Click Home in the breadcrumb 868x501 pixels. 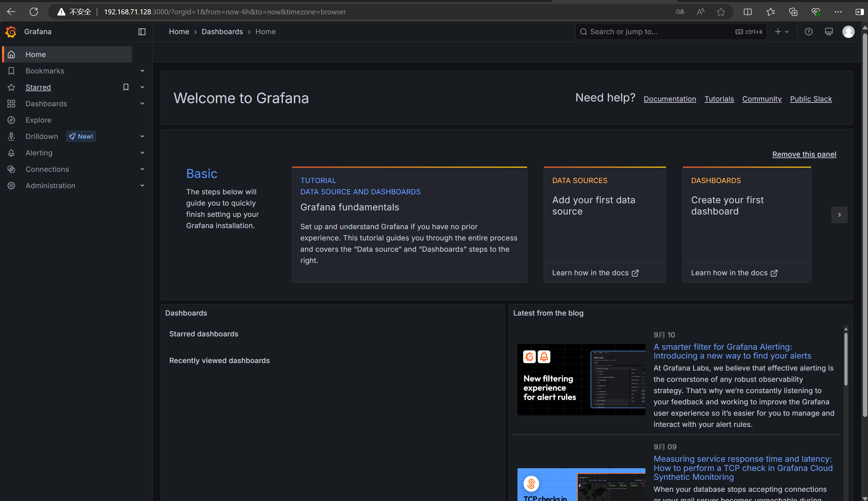[179, 32]
